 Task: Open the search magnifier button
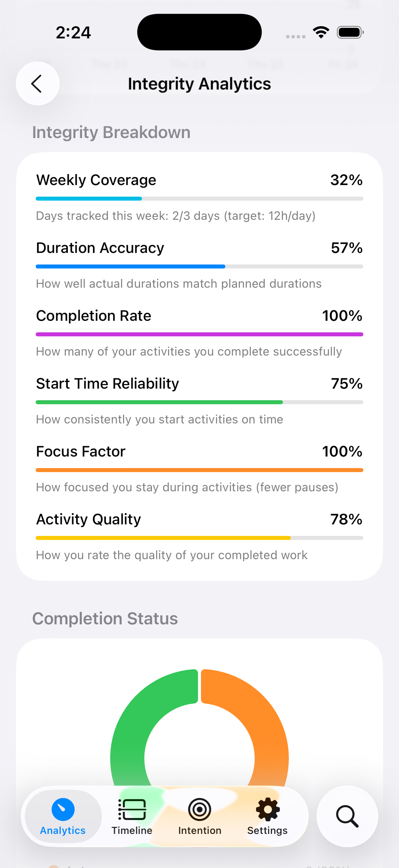347,816
